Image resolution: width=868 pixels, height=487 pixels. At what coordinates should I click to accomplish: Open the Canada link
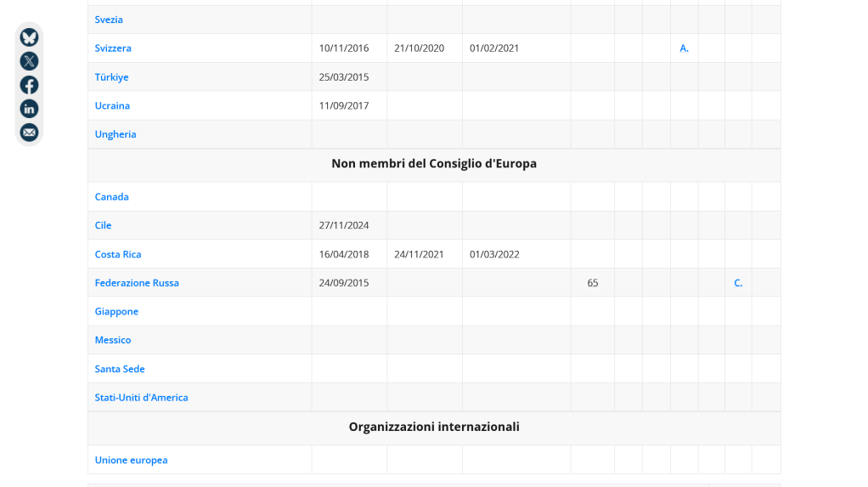111,197
